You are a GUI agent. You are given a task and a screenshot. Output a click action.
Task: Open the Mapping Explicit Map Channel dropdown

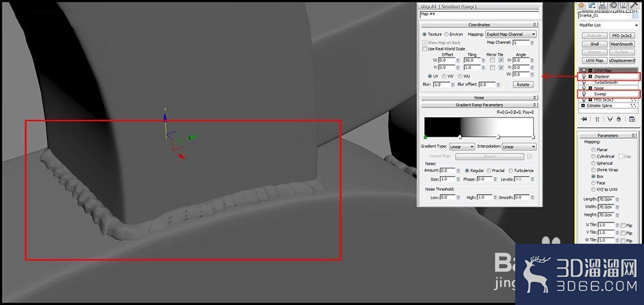click(x=511, y=34)
